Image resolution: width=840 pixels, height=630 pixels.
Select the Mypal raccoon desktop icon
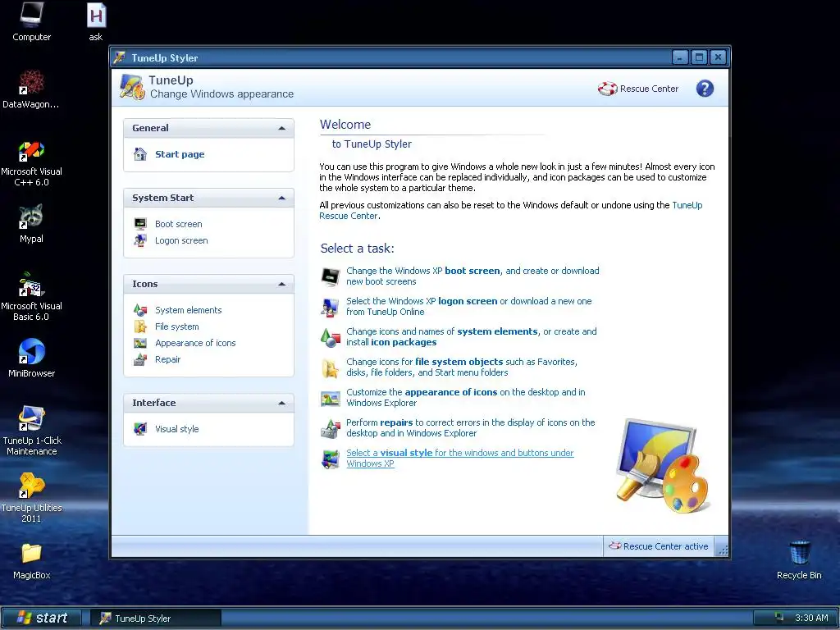pyautogui.click(x=31, y=224)
